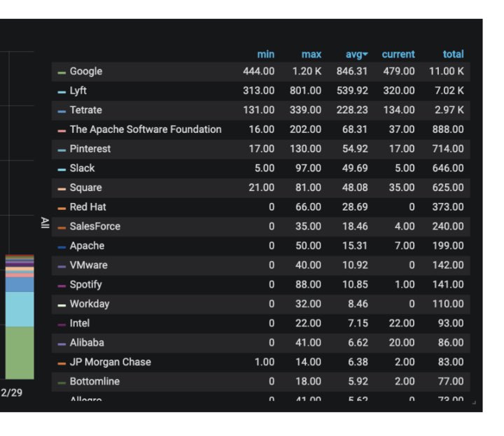Toggle the Lyft series in legend
Screen dimensions: 504x436
point(78,90)
